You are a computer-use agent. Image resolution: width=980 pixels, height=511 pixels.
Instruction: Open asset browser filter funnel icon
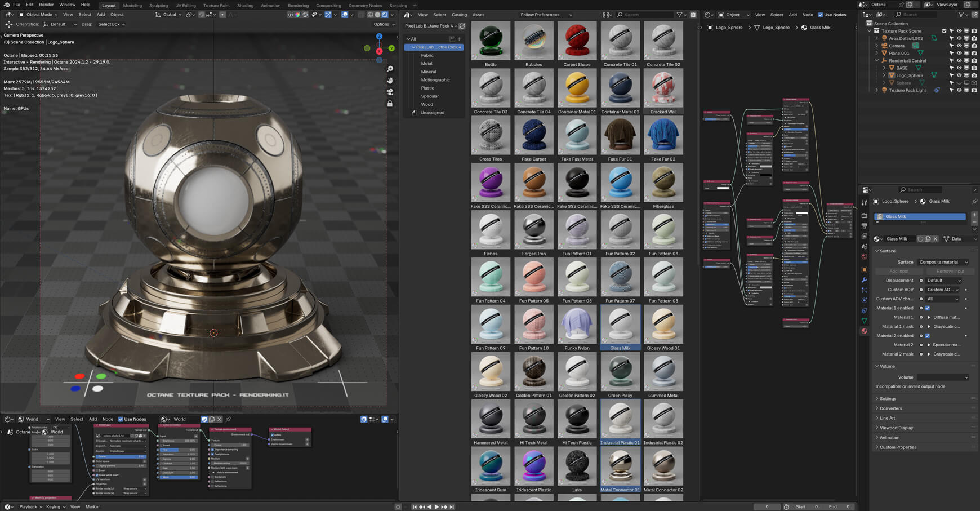[x=680, y=15]
